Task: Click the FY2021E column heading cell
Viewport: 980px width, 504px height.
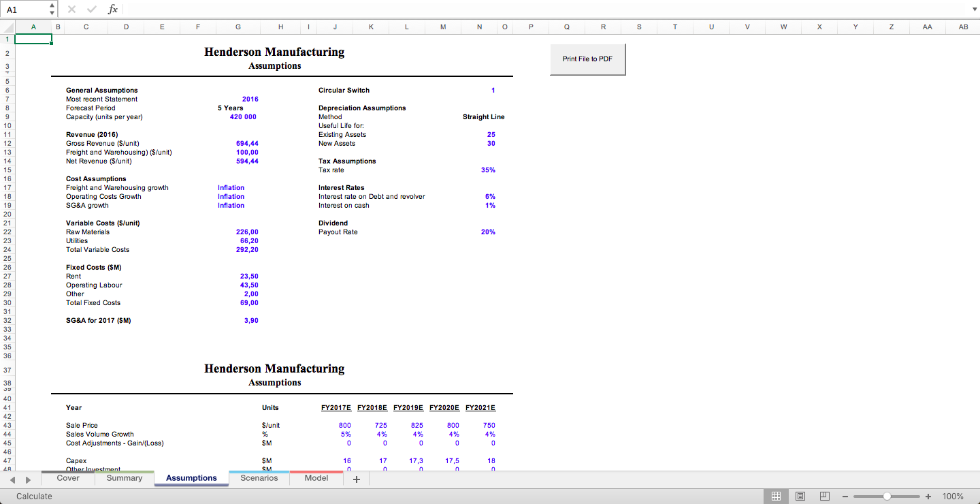Action: coord(480,408)
